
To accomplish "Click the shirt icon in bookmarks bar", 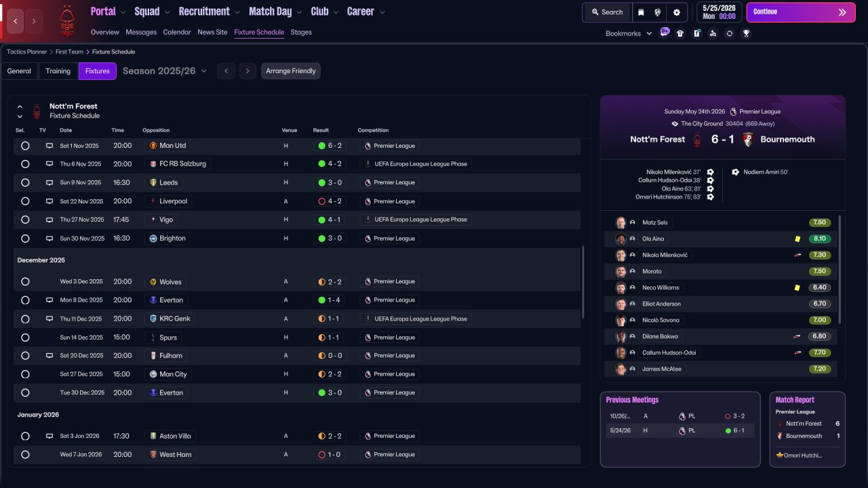I will [680, 33].
